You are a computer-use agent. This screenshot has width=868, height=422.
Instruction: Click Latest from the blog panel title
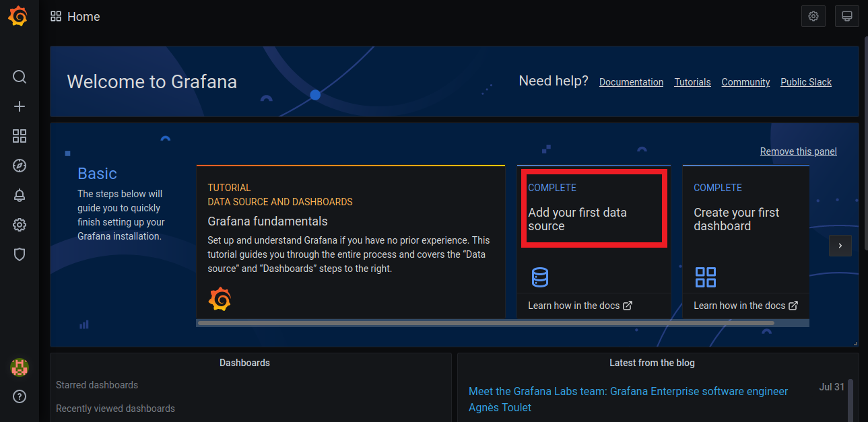pyautogui.click(x=652, y=363)
